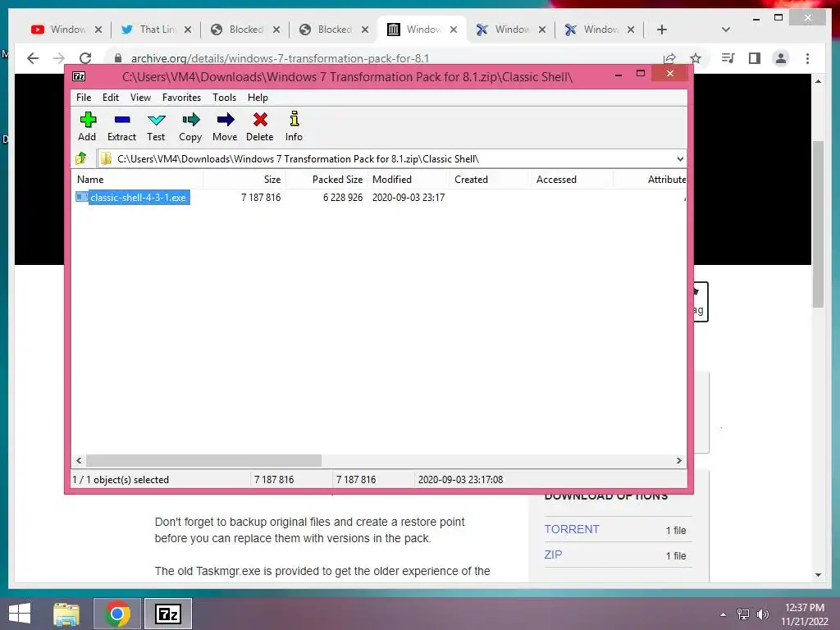Select the classic-shell-4-3-1.exe file
The height and width of the screenshot is (630, 840).
138,197
